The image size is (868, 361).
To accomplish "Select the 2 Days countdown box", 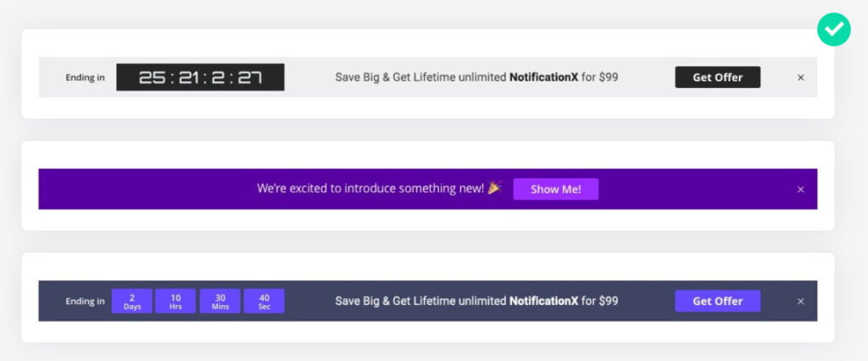I will [x=131, y=301].
